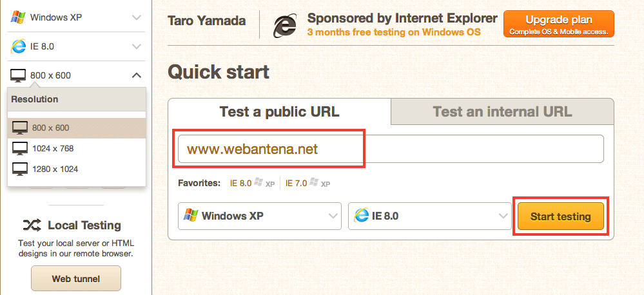Click the Internet Explorer icon beside IE 8.0 in sidebar
Viewport: 644px width, 295px height.
18,46
